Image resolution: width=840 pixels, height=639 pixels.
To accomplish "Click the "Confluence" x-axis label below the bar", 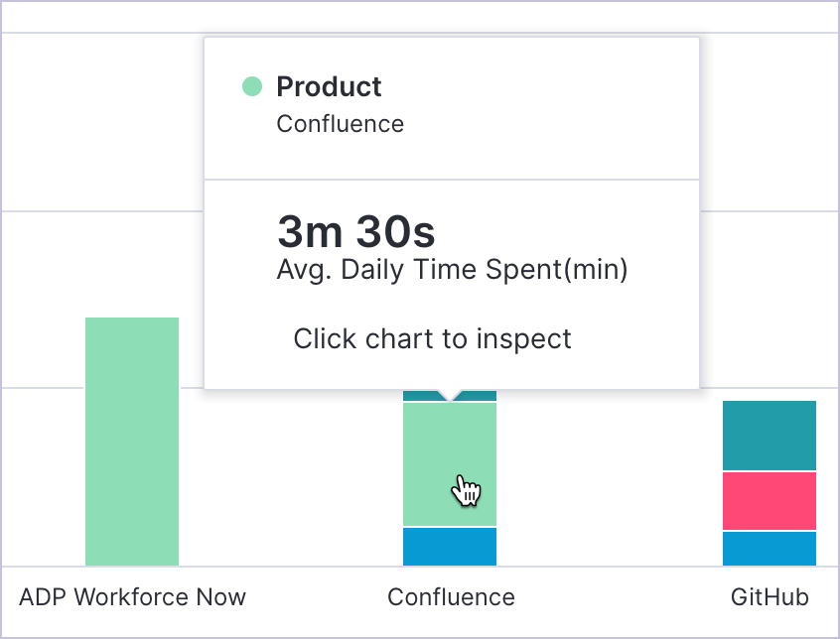I will click(x=451, y=596).
